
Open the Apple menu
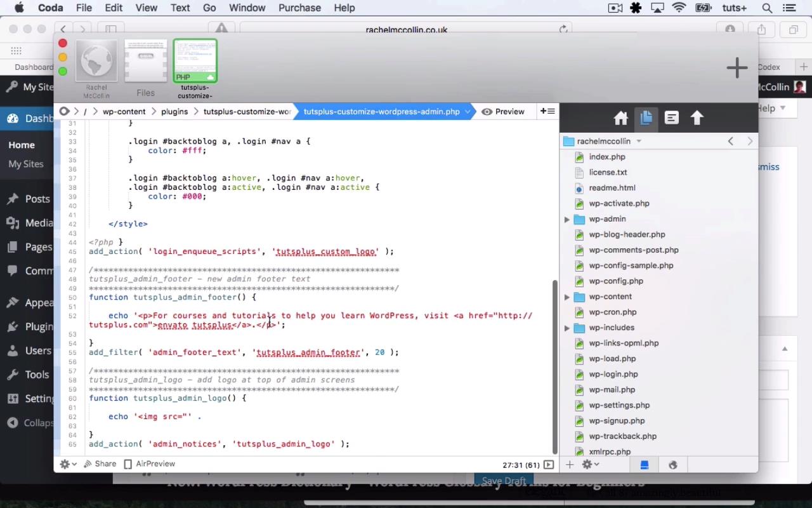[x=19, y=8]
